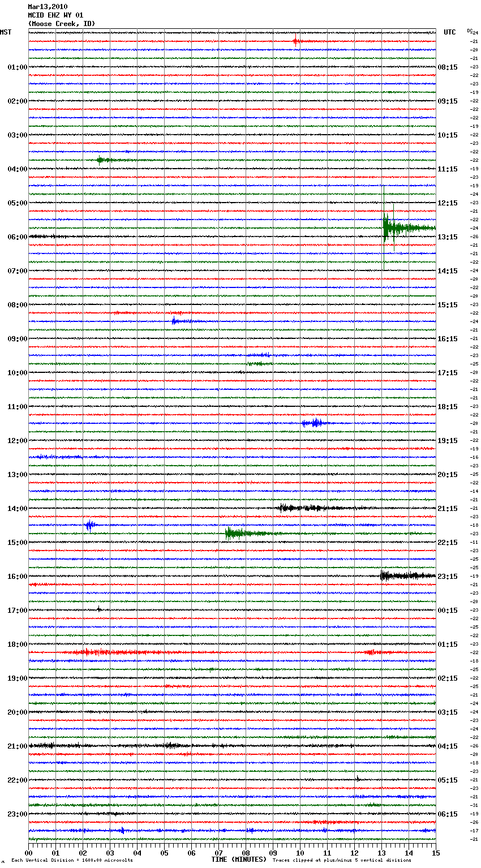Click the 12:15 UTC time label
Screen dimensions: 481x868
(448, 203)
